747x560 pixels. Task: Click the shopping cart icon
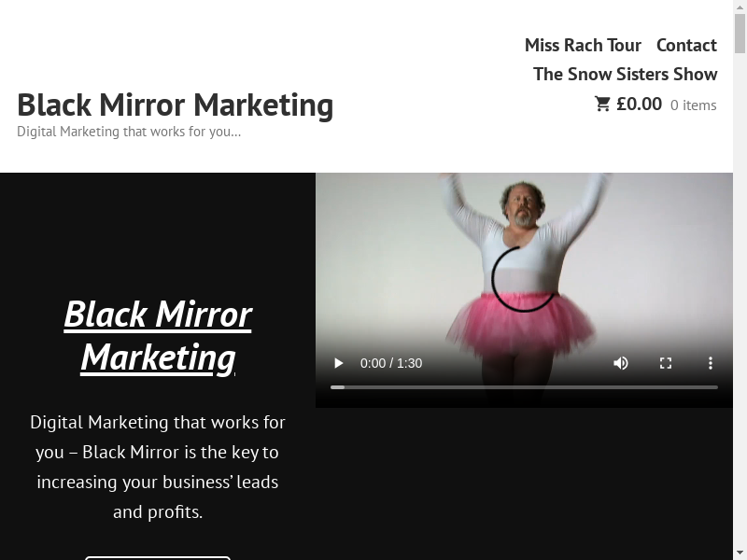coord(602,104)
